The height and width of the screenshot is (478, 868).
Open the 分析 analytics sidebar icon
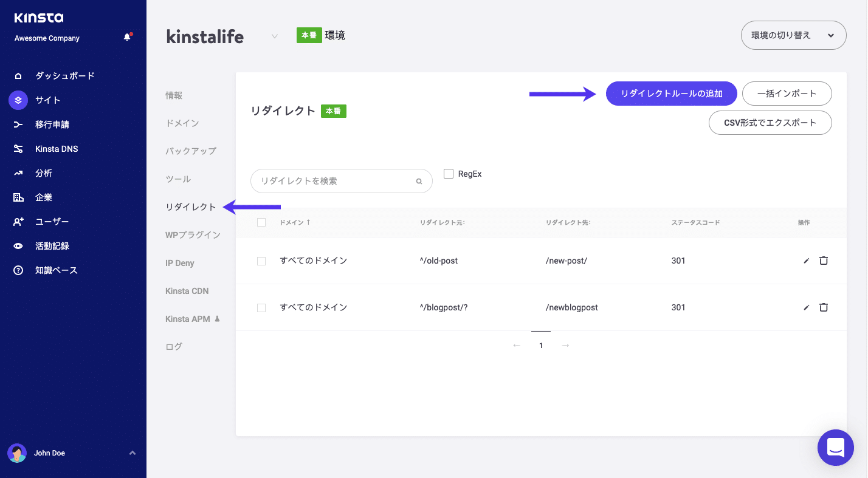coord(17,172)
